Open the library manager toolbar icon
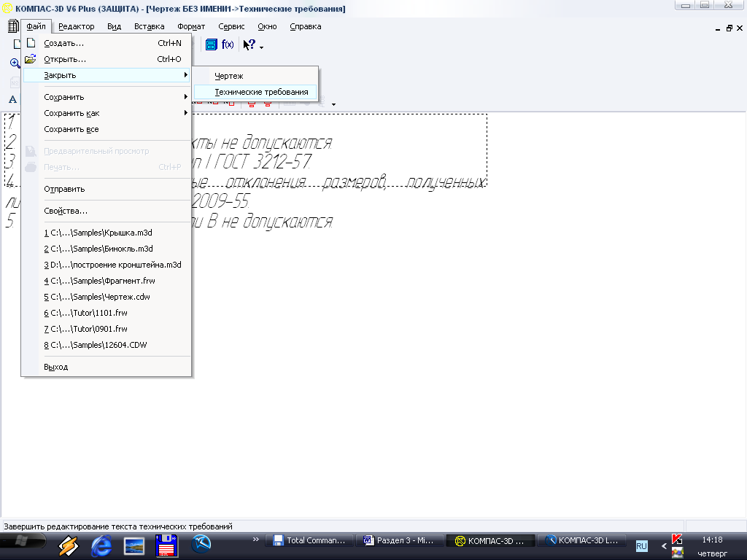 tap(211, 44)
